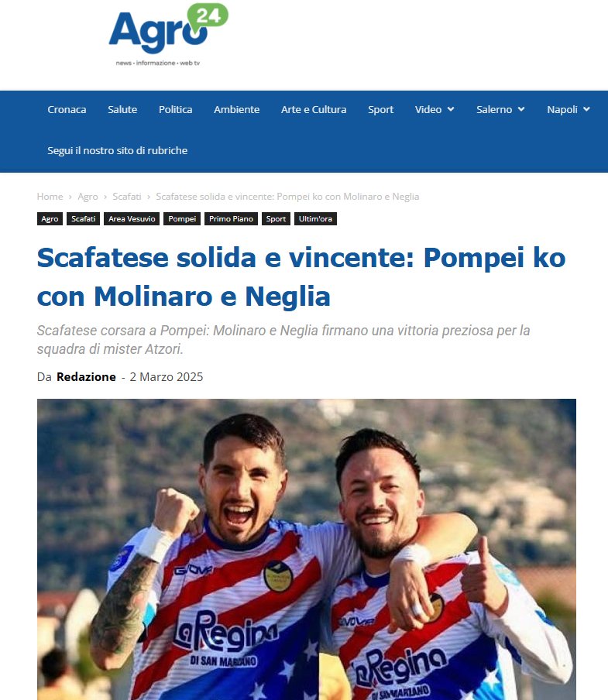Open the featured players photo

[307, 549]
